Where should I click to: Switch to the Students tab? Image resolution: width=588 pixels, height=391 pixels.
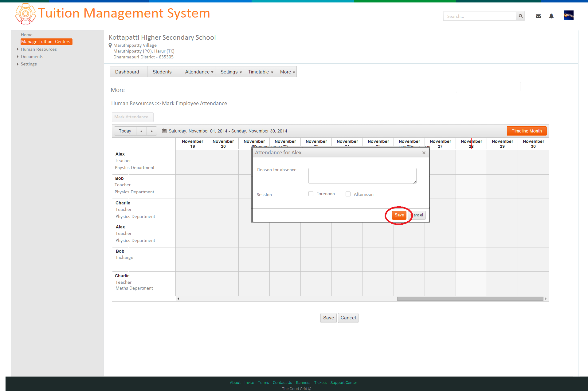click(162, 72)
